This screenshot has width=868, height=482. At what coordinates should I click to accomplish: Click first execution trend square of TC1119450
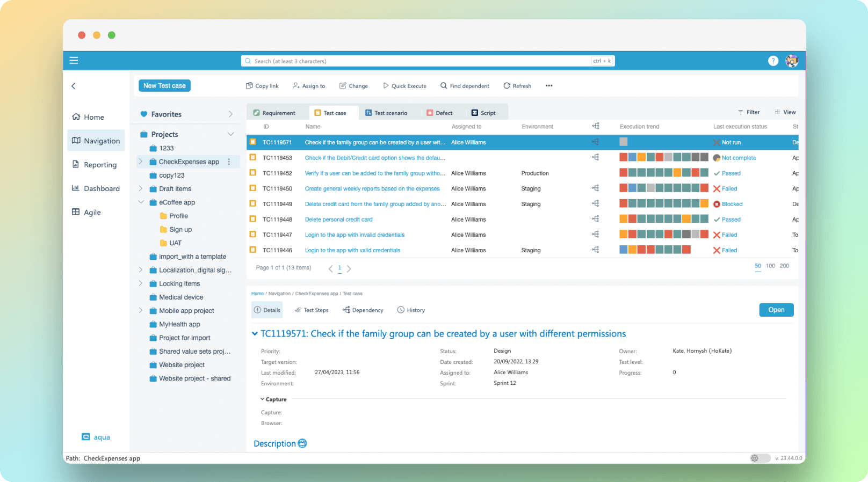tap(624, 188)
